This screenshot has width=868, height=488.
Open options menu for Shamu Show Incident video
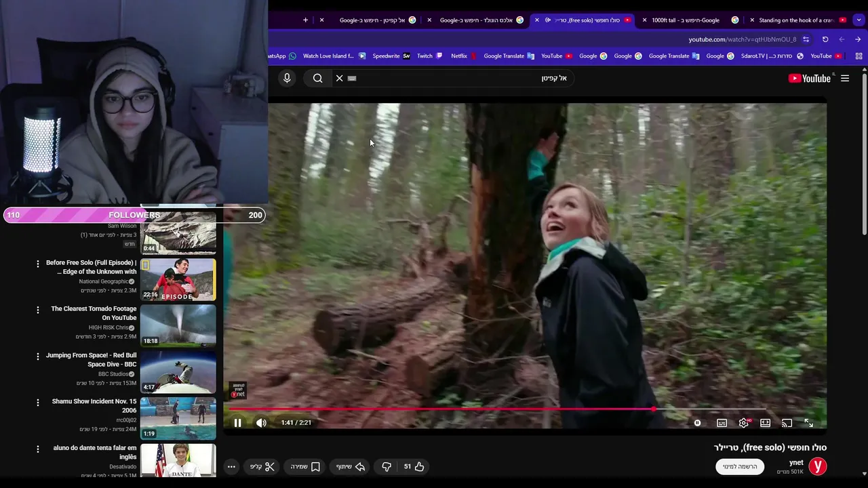(x=38, y=403)
